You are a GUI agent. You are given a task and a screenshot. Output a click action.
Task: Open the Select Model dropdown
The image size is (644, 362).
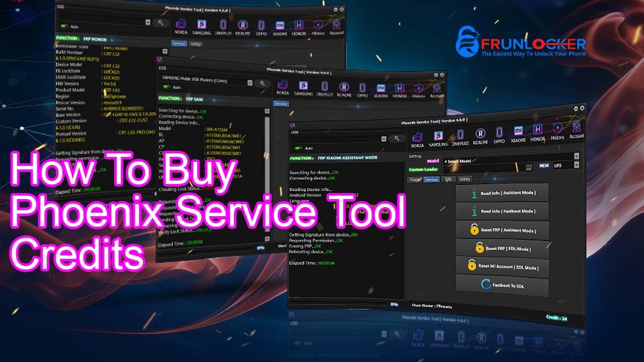[577, 156]
